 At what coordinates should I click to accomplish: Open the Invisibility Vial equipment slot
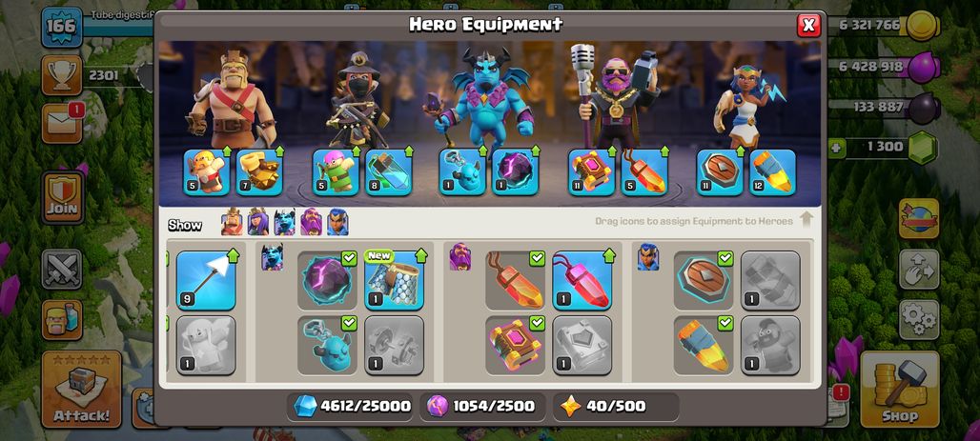click(389, 172)
